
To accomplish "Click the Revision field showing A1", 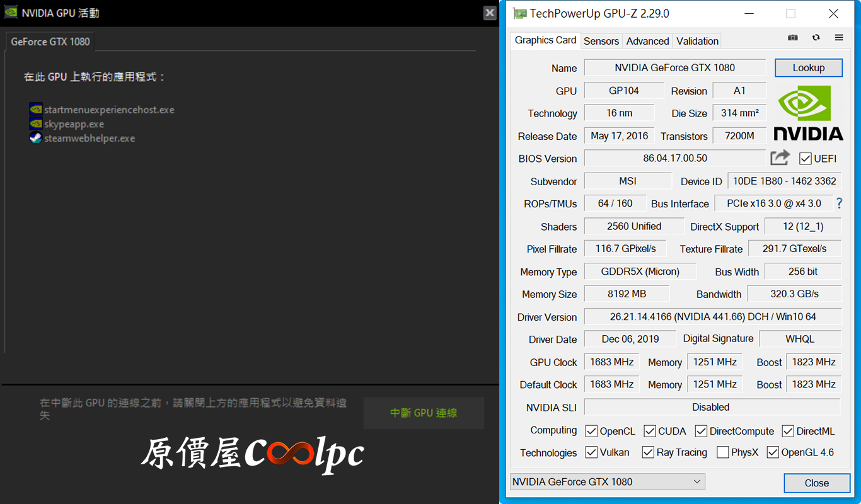I will [739, 91].
